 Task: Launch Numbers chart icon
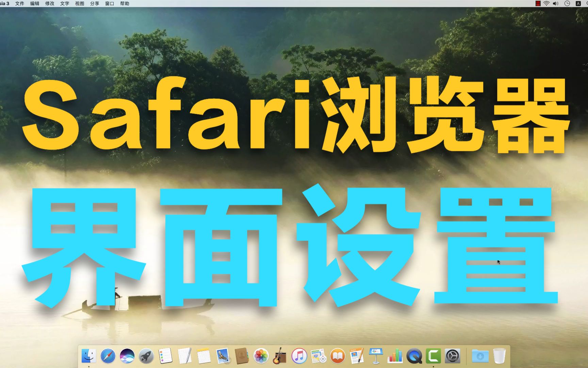pos(395,356)
